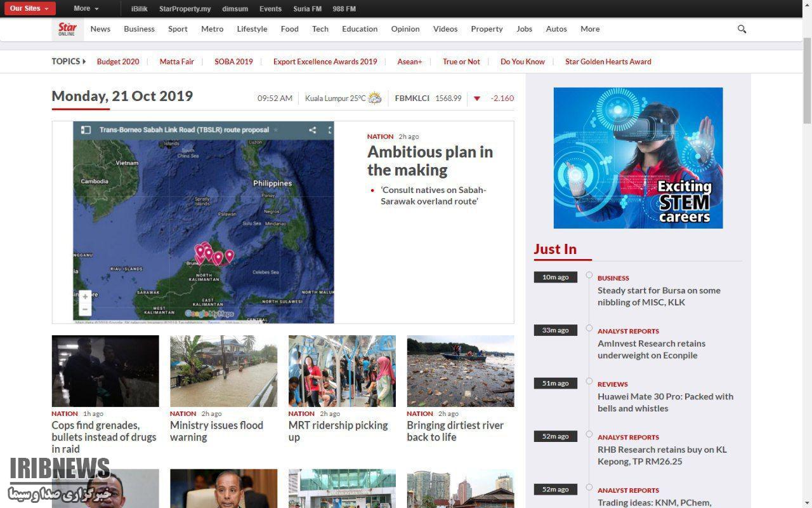Image resolution: width=812 pixels, height=508 pixels.
Task: Toggle the map legend sidebar panel icon
Action: pyautogui.click(x=85, y=130)
